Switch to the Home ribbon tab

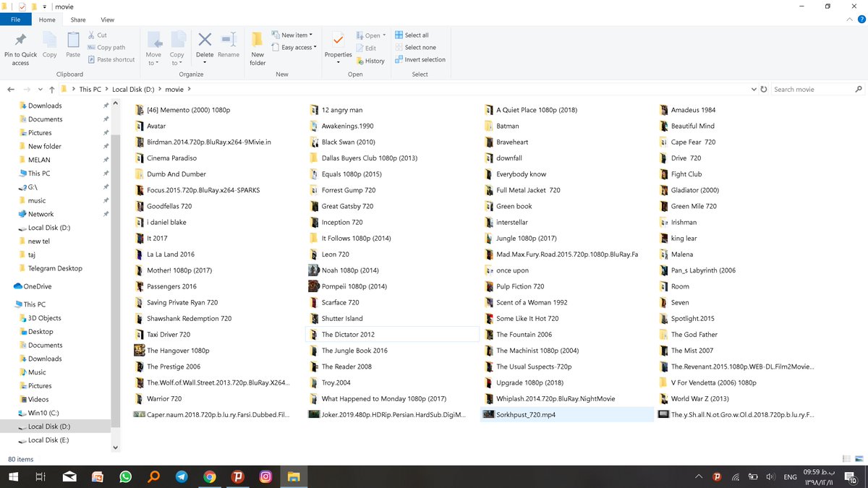pos(47,20)
